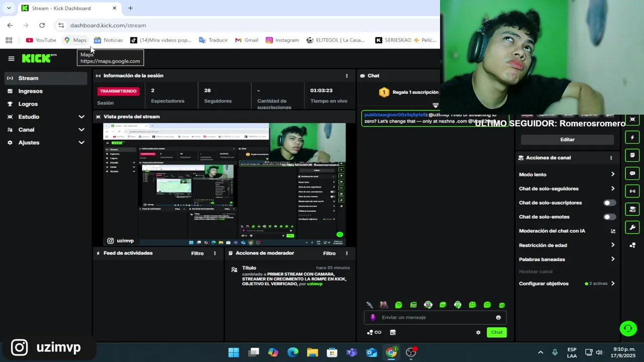
Task: Click the stream preview thumbnail
Action: click(x=224, y=184)
